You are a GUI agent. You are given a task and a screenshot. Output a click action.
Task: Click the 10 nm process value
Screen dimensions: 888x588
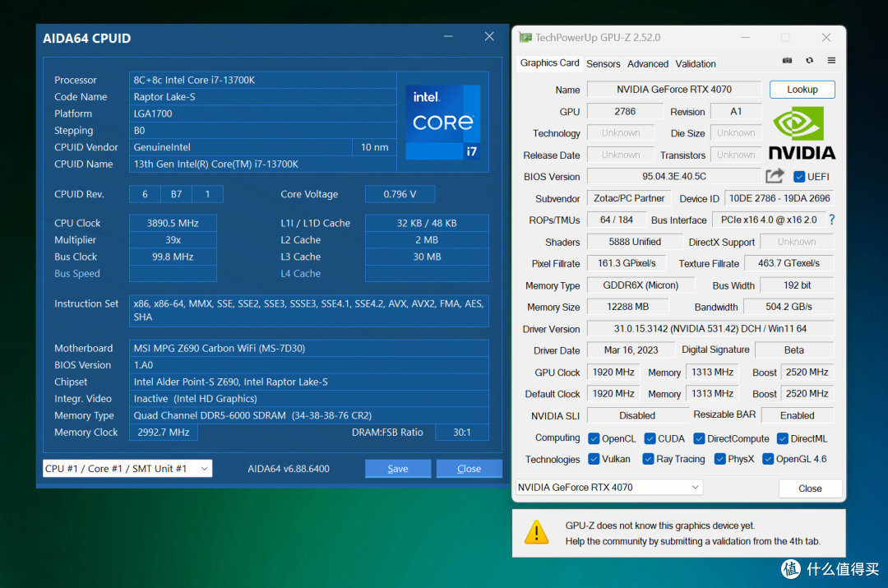374,147
